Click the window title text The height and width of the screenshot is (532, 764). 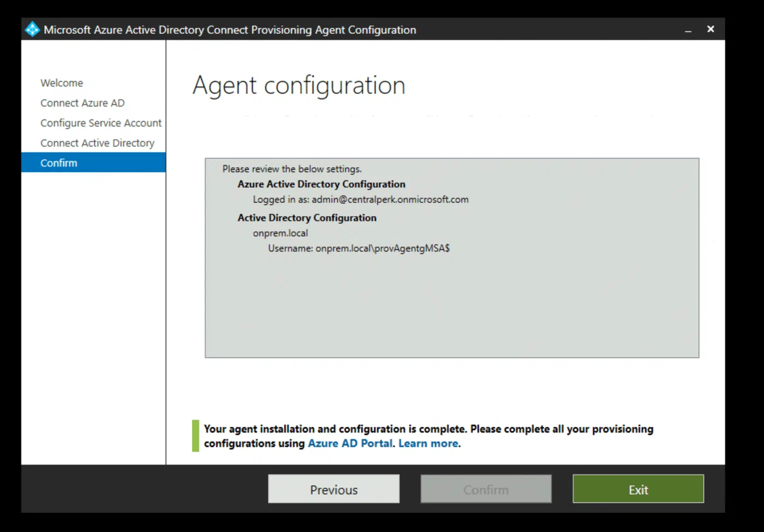(x=230, y=30)
